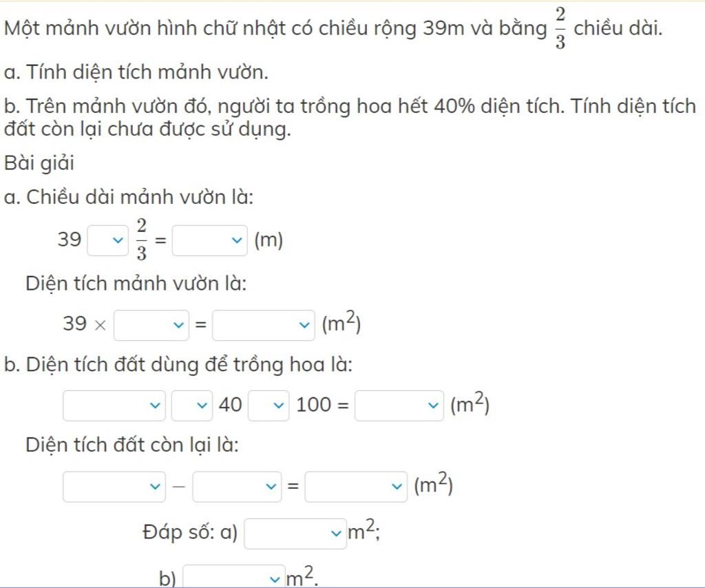The image size is (705, 588).
Task: Open the remaining area result dropdown
Action: [x=356, y=486]
